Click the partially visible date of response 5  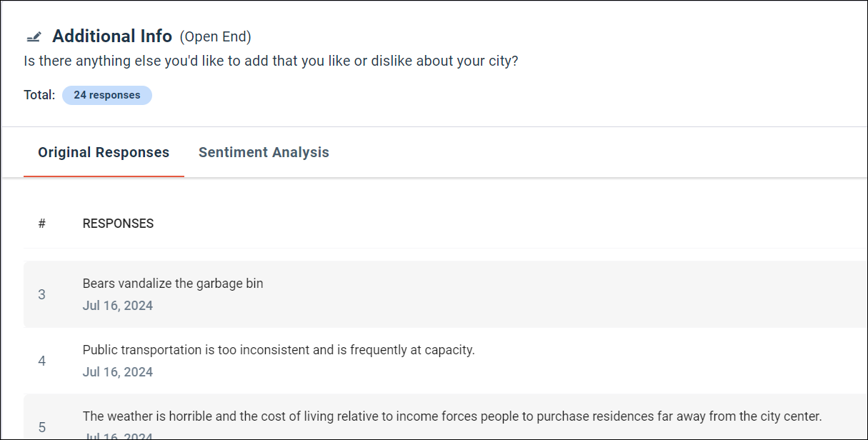(118, 436)
